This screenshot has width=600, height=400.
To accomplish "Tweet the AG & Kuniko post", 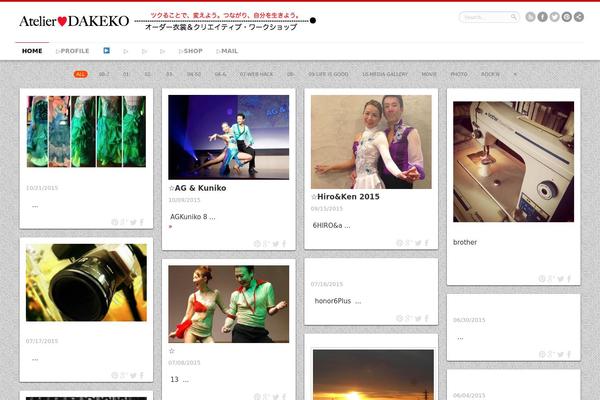I will coord(276,243).
